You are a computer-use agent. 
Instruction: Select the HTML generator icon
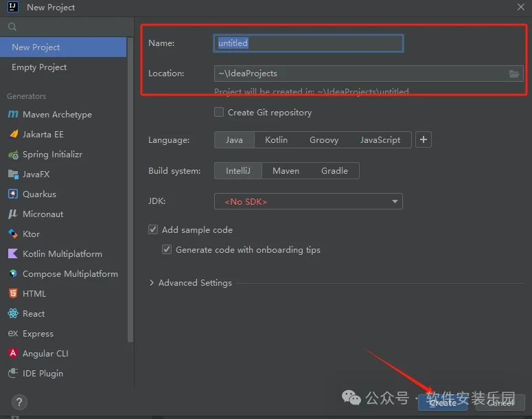coord(13,294)
